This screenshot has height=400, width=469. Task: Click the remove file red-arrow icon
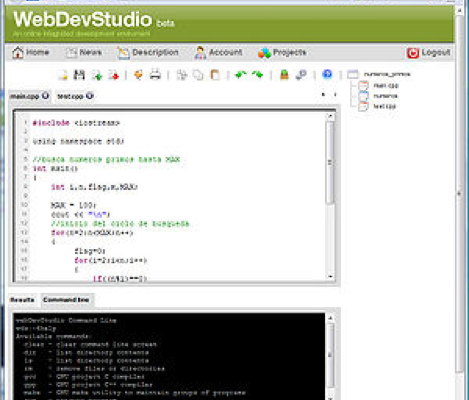[113, 75]
